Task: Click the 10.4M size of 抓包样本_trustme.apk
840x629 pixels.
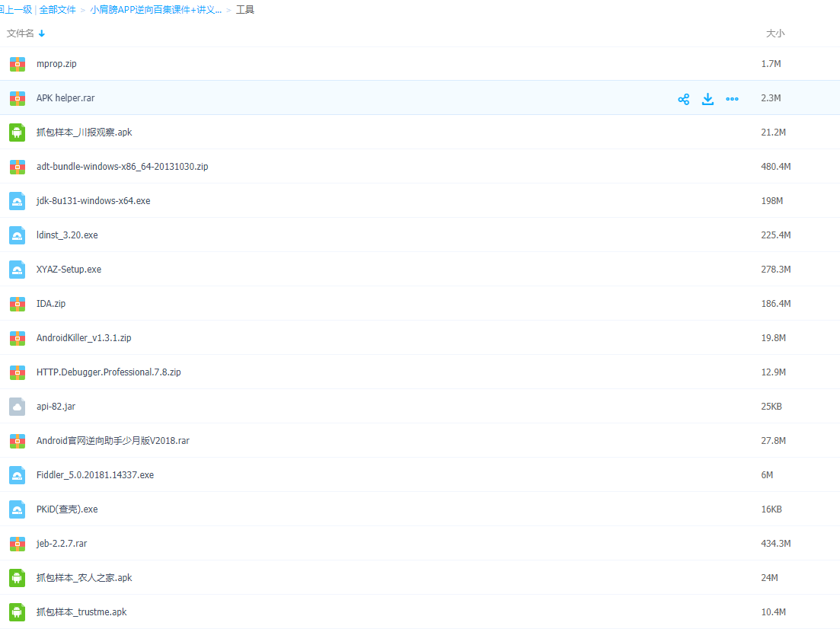Action: pos(774,612)
